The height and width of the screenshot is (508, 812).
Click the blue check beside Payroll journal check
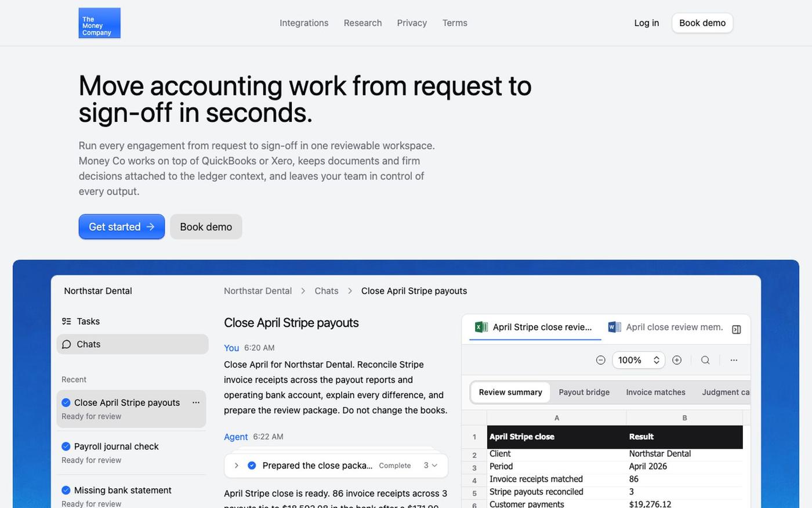(x=66, y=446)
